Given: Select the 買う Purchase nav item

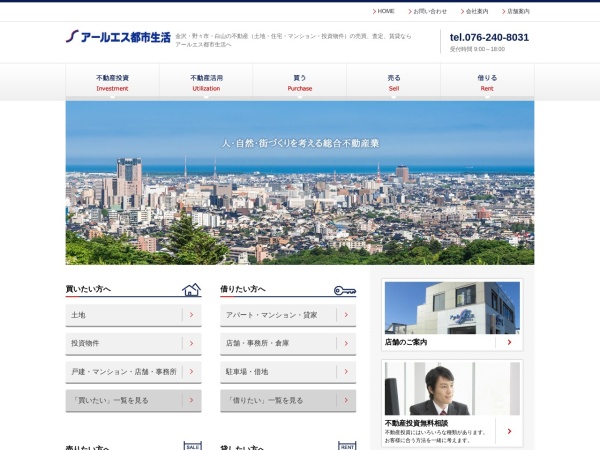Looking at the screenshot, I should [300, 82].
